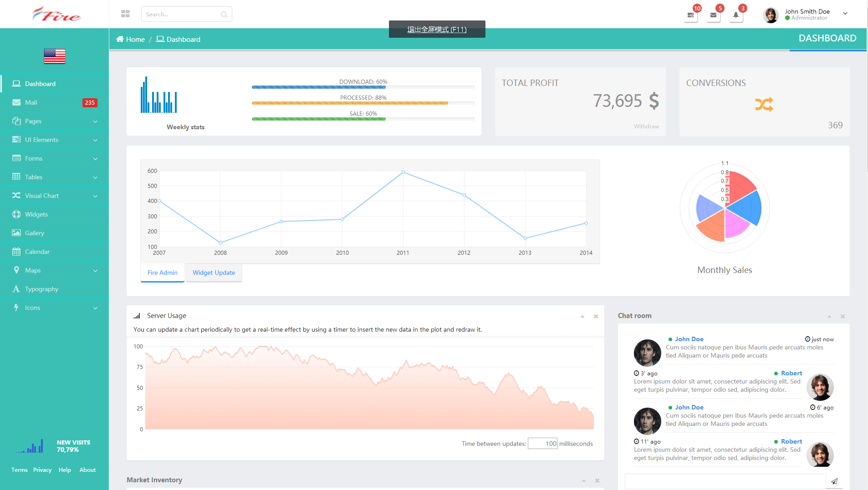The image size is (868, 490).
Task: Close the Chat room panel
Action: point(842,316)
